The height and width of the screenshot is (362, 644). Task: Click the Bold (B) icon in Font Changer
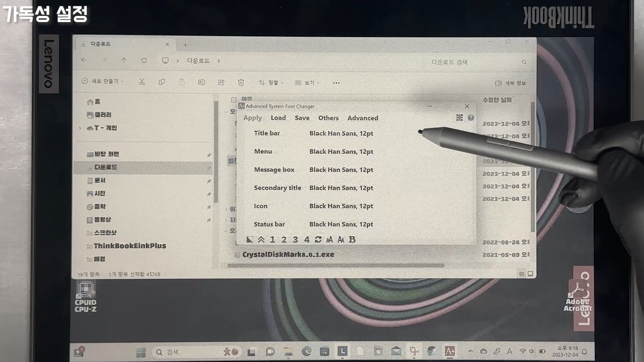coord(352,239)
